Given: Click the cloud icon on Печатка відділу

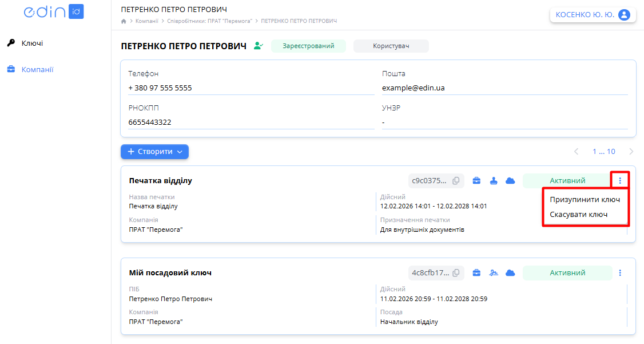Looking at the screenshot, I should point(510,181).
